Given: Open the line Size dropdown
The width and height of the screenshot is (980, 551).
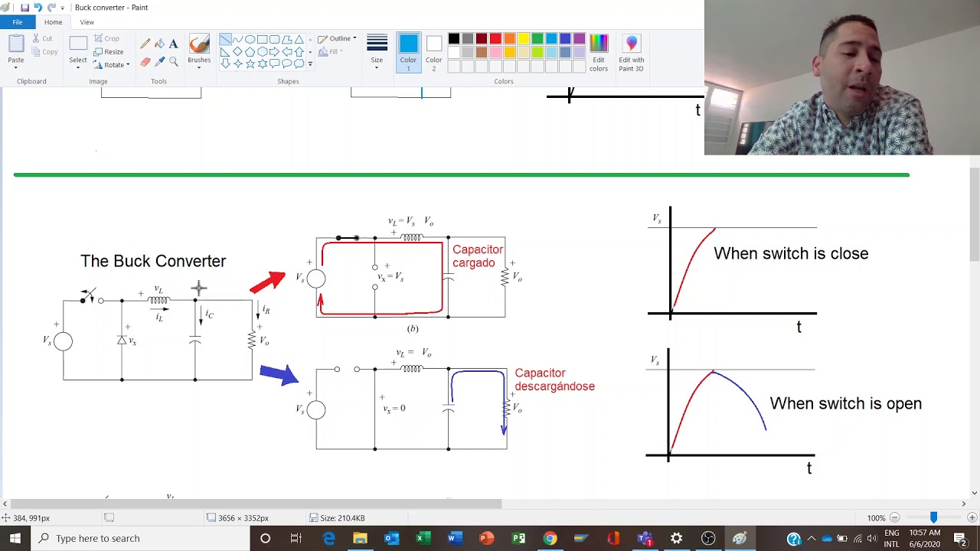Looking at the screenshot, I should click(377, 54).
